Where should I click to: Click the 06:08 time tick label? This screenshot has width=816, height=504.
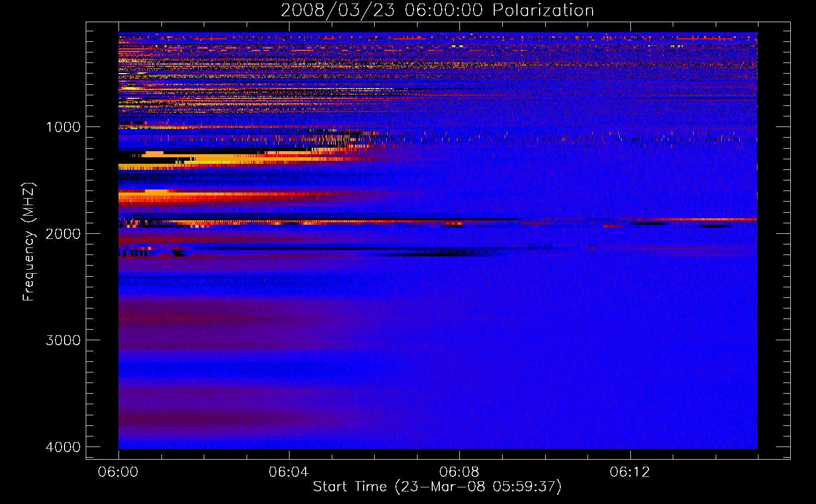tap(459, 472)
